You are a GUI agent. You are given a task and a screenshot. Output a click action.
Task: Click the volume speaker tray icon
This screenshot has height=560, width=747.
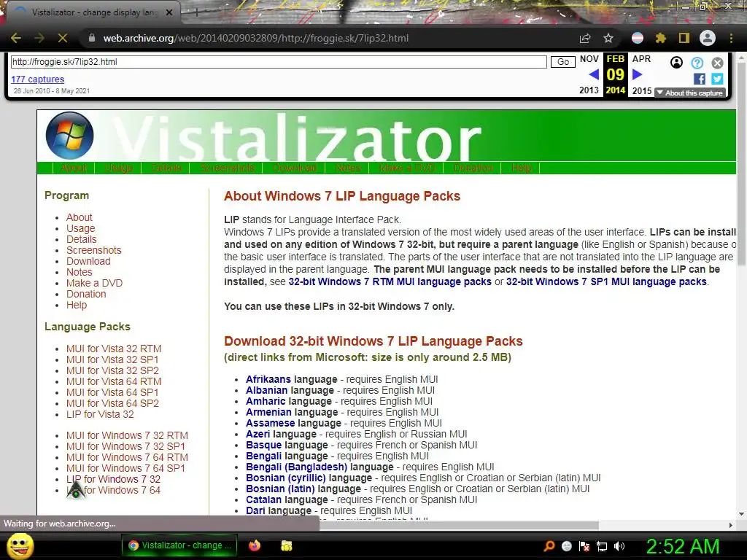coord(619,546)
